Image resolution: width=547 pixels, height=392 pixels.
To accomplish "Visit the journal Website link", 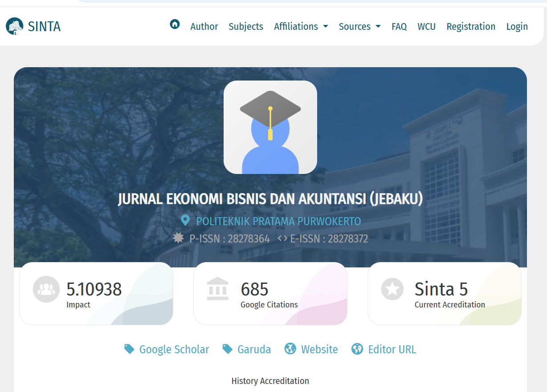I will tap(319, 349).
